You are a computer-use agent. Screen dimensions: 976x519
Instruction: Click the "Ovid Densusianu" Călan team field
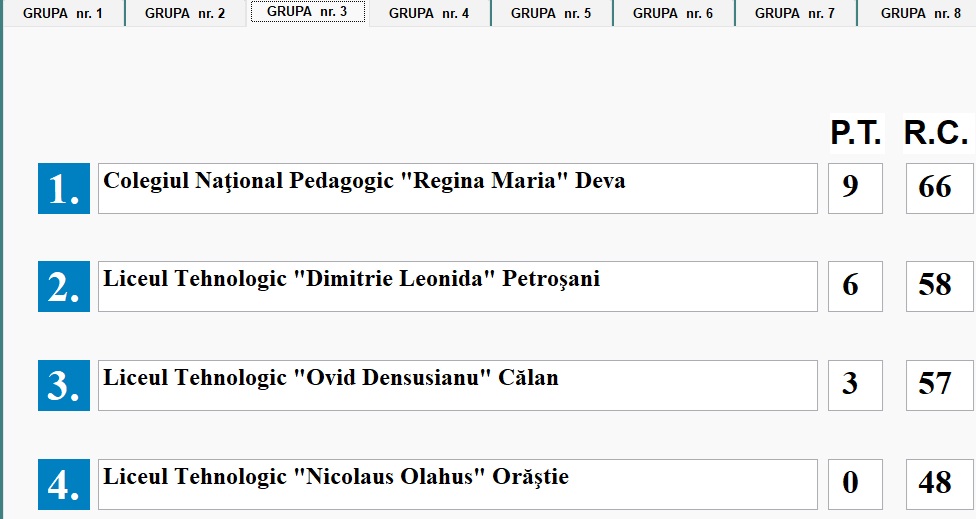457,385
